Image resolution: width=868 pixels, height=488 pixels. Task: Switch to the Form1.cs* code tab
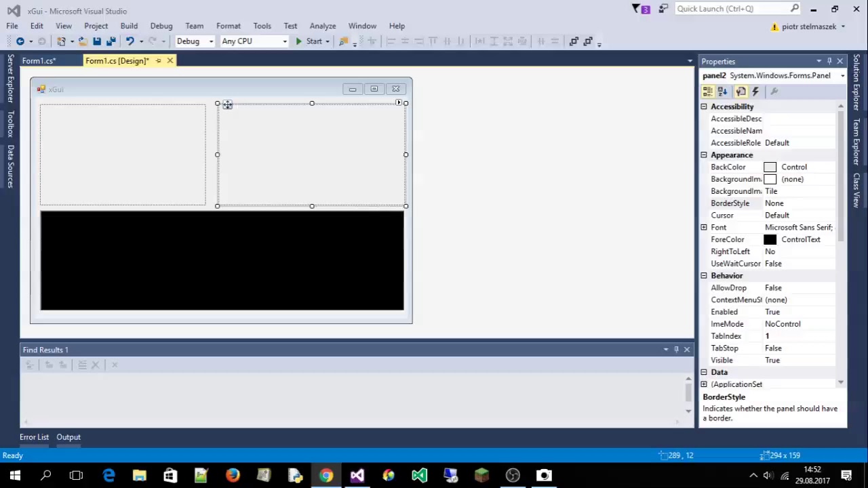(x=39, y=61)
